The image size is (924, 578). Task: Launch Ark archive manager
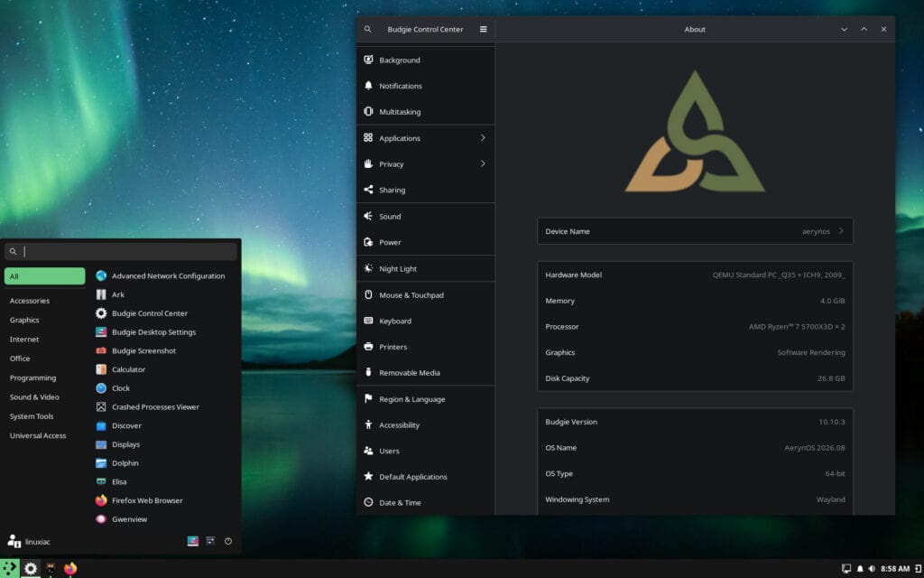click(165, 295)
